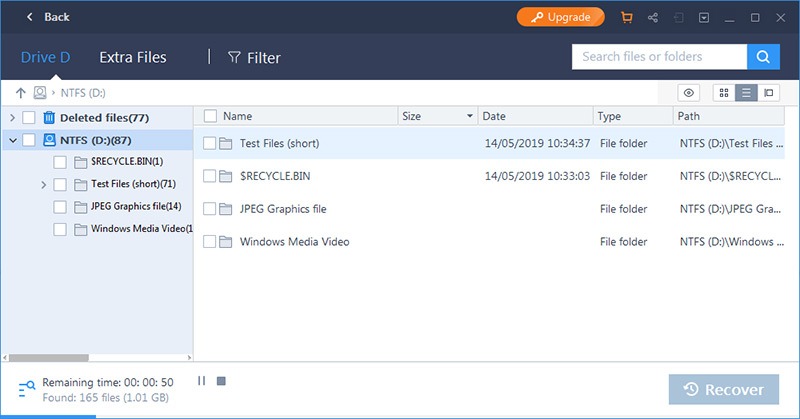The image size is (800, 419).
Task: Click the left tree horizontal scrollbar thumb
Action: click(x=49, y=358)
